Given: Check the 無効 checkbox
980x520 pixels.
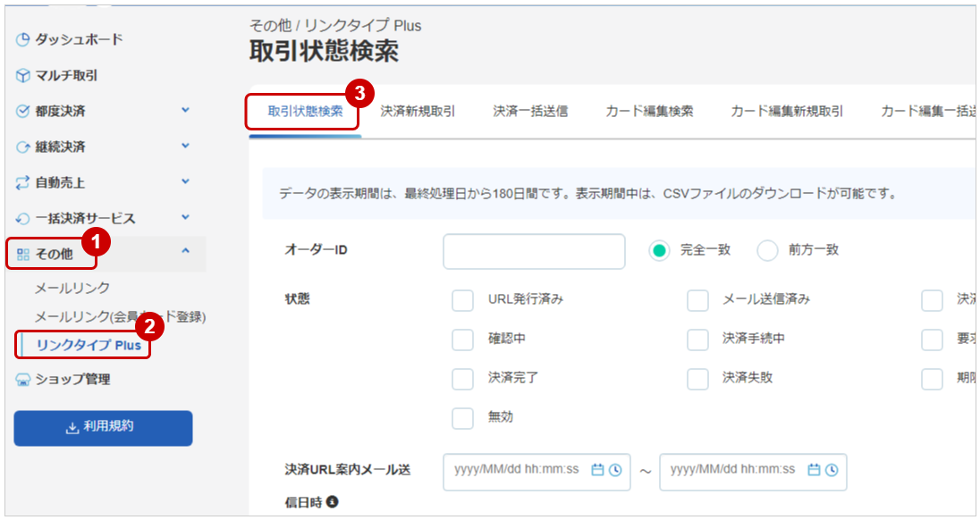Looking at the screenshot, I should point(462,418).
